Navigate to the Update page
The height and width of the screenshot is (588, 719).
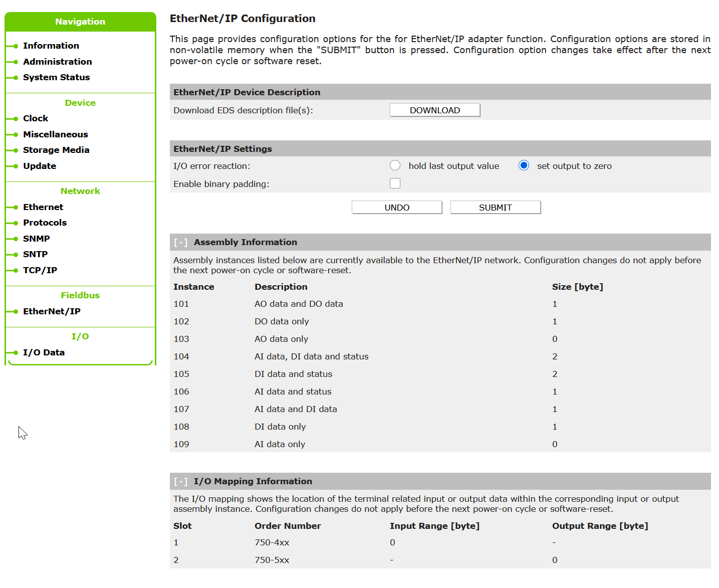point(39,166)
